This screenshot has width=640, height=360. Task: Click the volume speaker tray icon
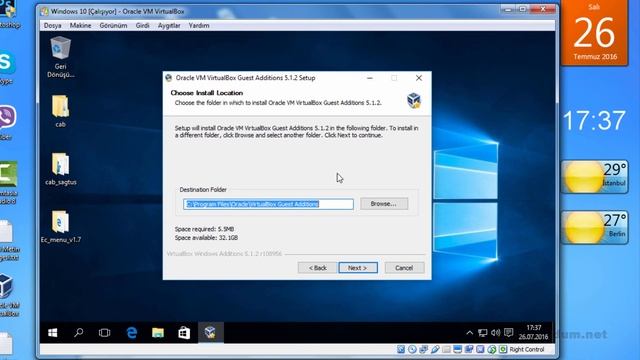(496, 333)
